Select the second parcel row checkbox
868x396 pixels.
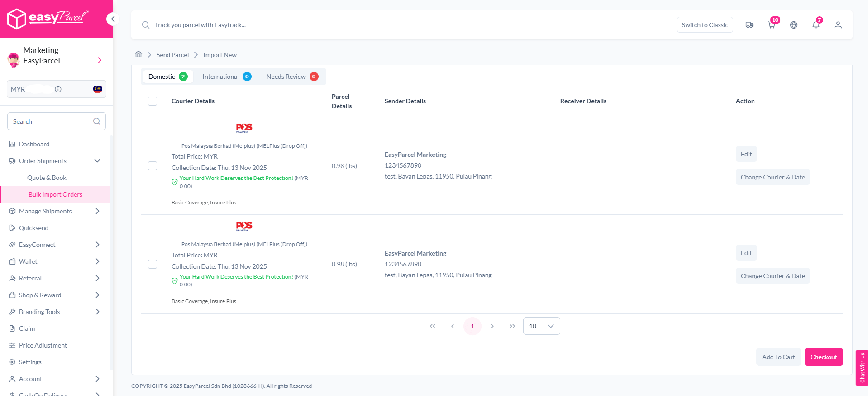click(153, 264)
